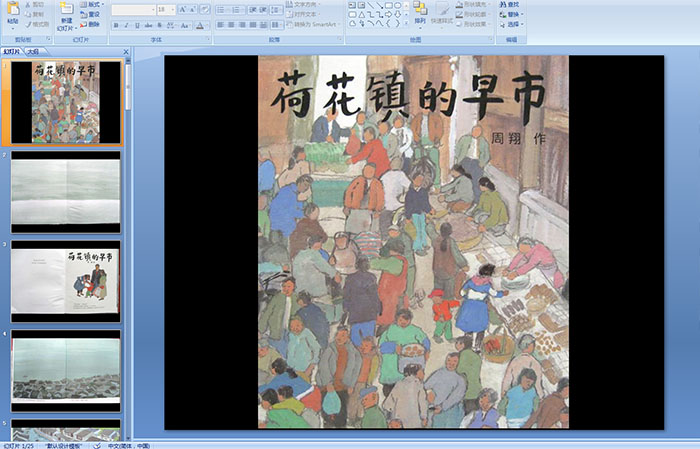The width and height of the screenshot is (700, 449).
Task: Open Clipboard pane launcher in 剪贴板 group
Action: (x=49, y=39)
